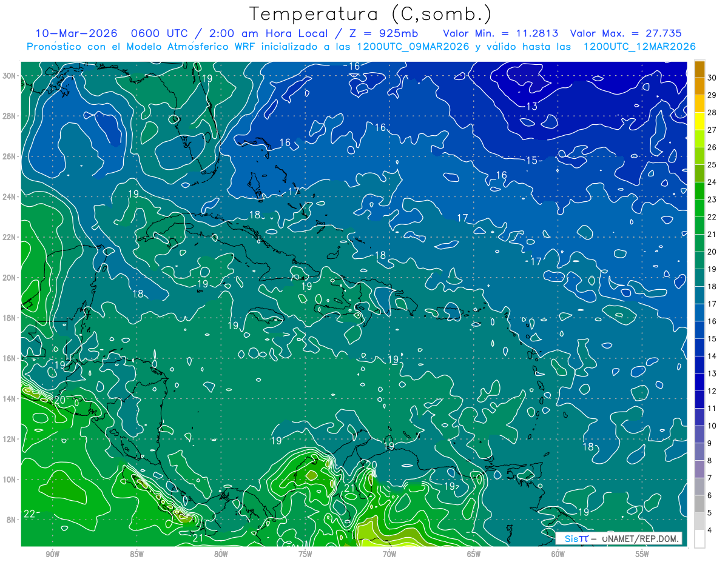Click the '0600 UTC' time text
Image resolution: width=728 pixels, height=562 pixels.
(161, 33)
